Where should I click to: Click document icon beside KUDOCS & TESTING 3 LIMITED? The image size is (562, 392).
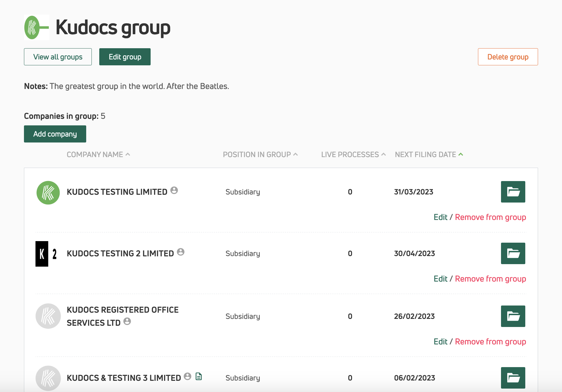coord(199,376)
